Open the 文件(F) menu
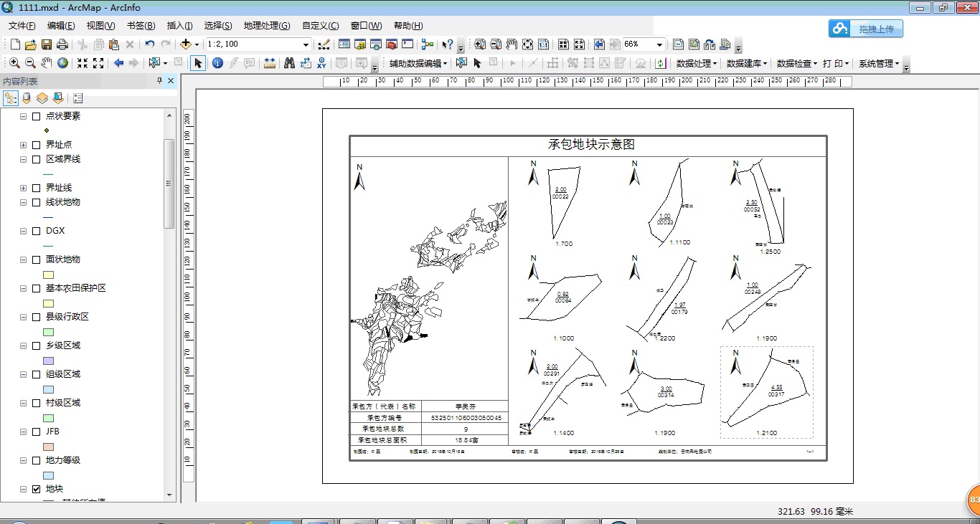This screenshot has width=980, height=524. [x=22, y=26]
